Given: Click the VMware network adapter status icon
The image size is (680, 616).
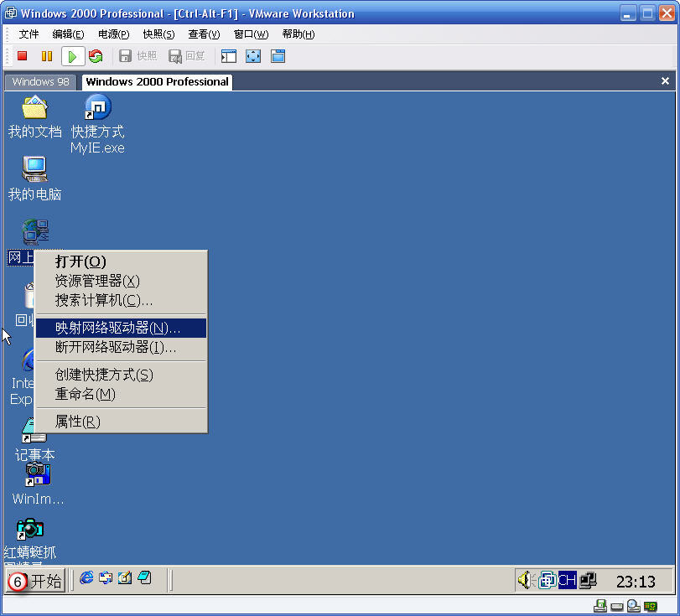Looking at the screenshot, I should [651, 606].
